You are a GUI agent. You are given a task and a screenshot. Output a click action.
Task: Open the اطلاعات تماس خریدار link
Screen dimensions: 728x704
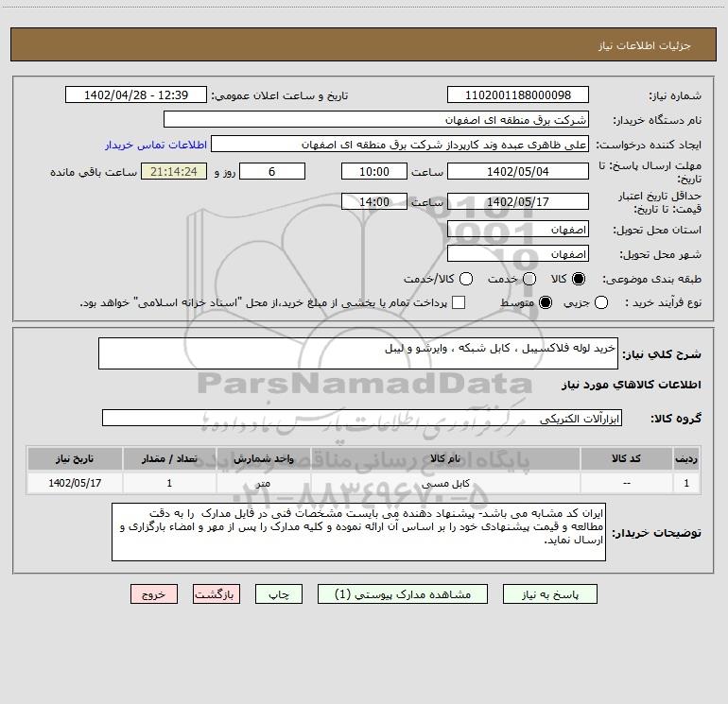(x=156, y=145)
